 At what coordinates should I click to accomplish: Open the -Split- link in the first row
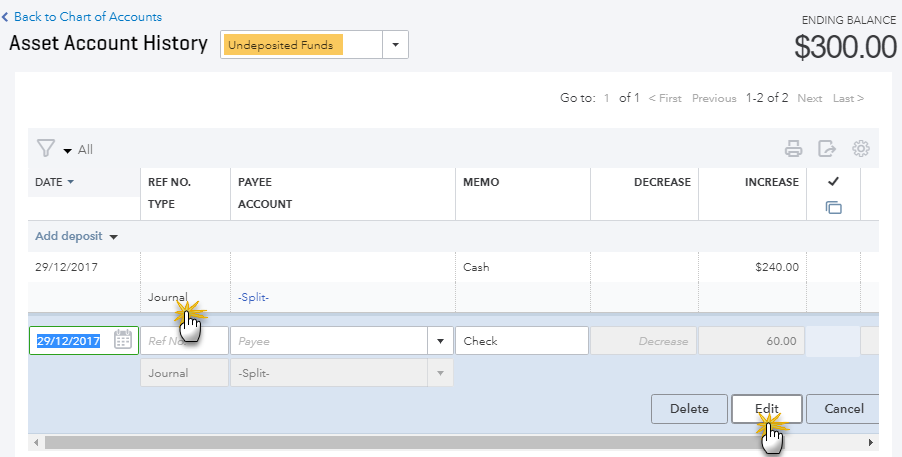(253, 297)
